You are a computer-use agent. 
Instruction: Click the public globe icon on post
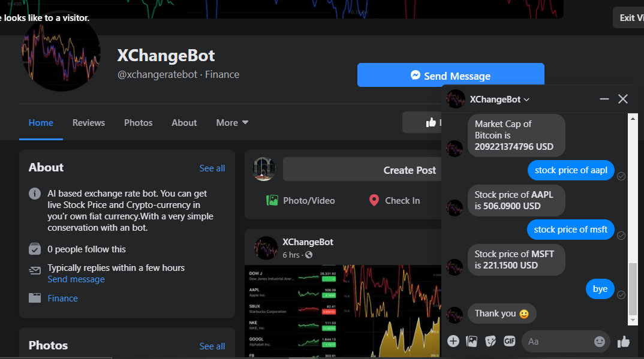pyautogui.click(x=309, y=255)
